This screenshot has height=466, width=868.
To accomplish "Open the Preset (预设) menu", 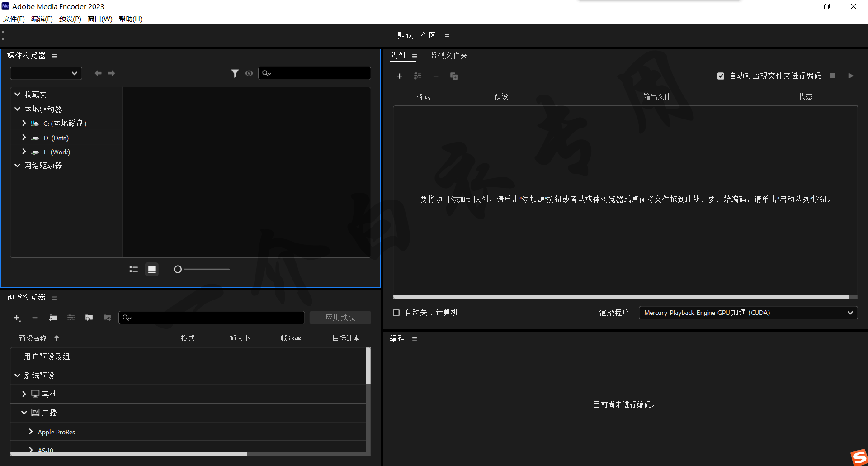I will click(70, 19).
